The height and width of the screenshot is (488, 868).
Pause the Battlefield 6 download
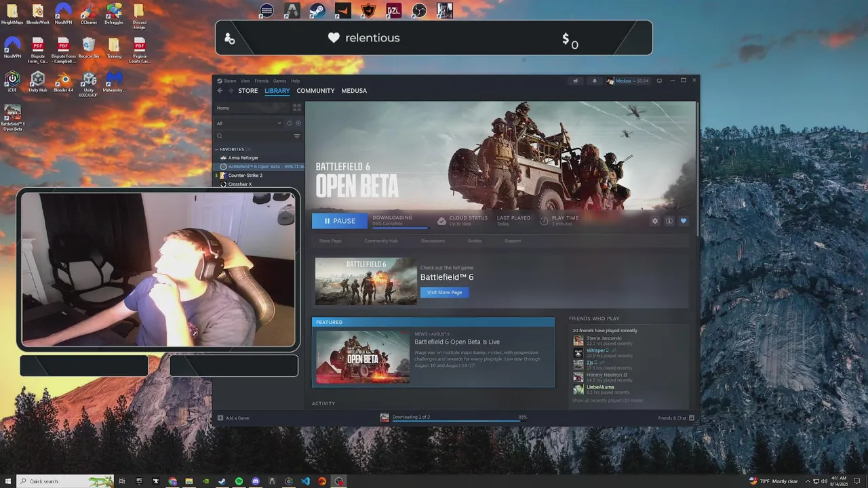click(x=339, y=221)
